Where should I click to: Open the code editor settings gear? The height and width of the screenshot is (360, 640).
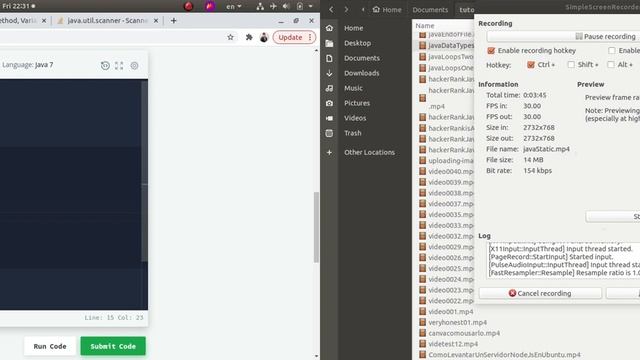pyautogui.click(x=134, y=65)
